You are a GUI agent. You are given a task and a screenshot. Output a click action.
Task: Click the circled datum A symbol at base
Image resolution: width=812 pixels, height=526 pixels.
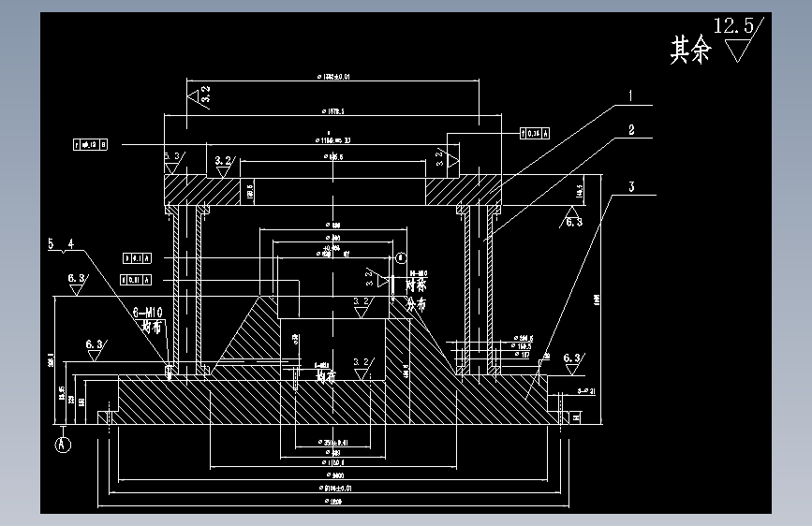63,445
